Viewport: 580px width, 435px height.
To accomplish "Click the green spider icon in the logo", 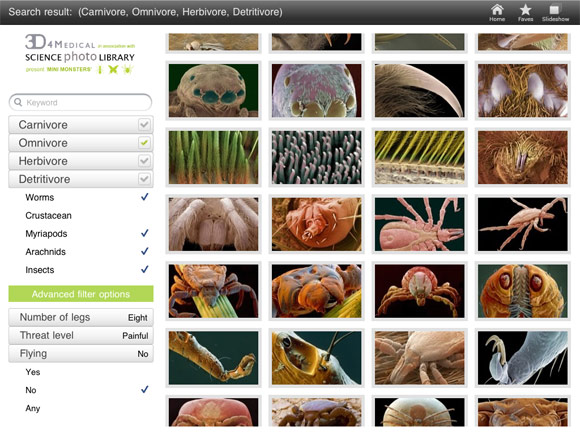I will click(128, 69).
